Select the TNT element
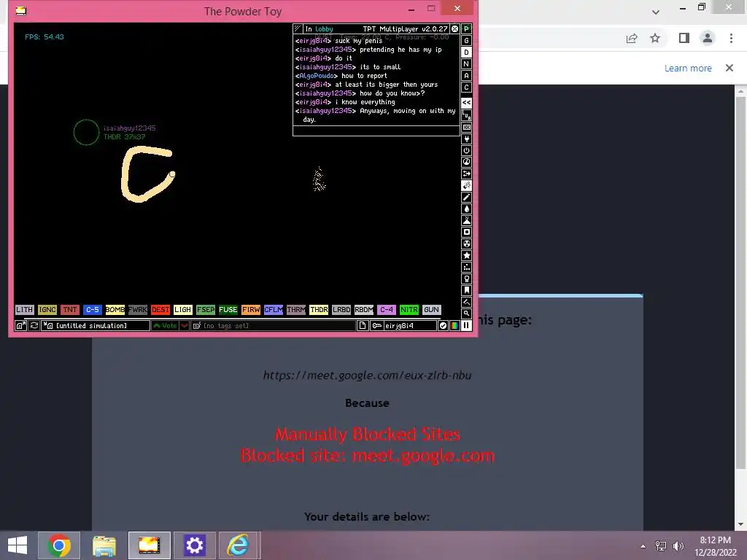 pos(70,309)
